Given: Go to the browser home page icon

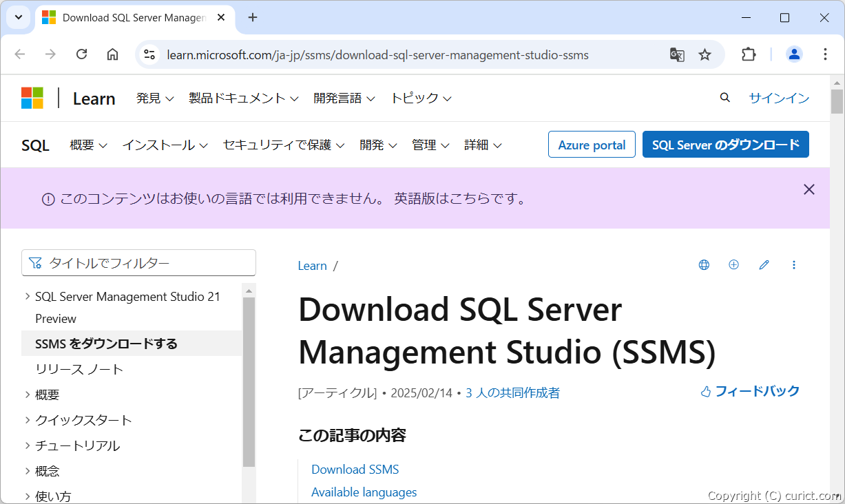Looking at the screenshot, I should point(112,54).
